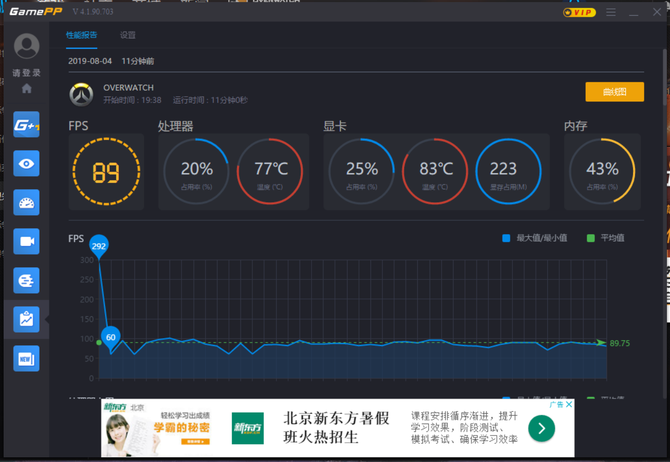The image size is (670, 462).
Task: Select the performance report chart icon
Action: click(x=26, y=319)
